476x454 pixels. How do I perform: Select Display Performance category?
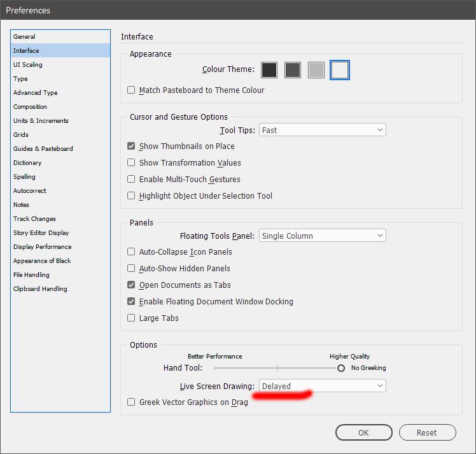(x=60, y=246)
